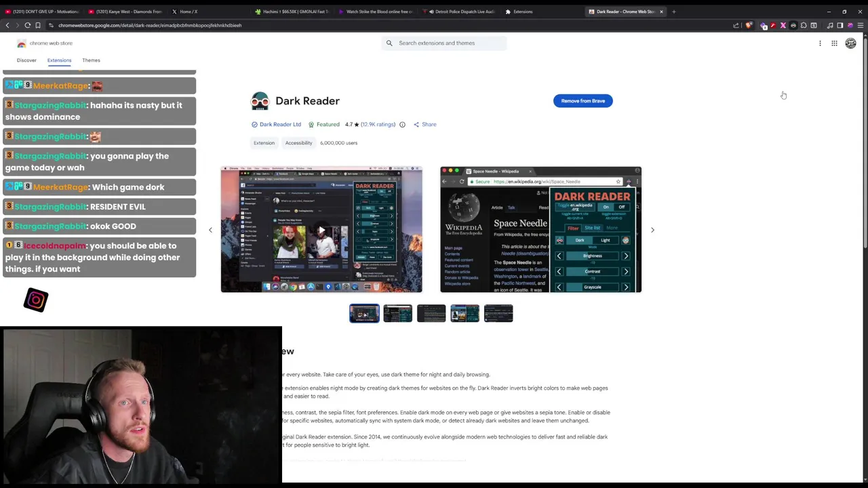
Task: Switch to the Hachimi GMGN.AI tab
Action: [x=292, y=12]
